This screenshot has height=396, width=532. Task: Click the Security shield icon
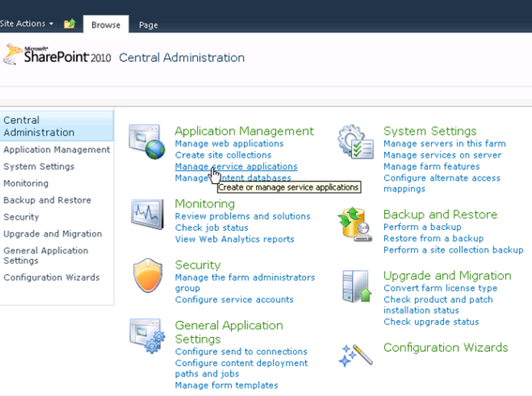point(146,275)
